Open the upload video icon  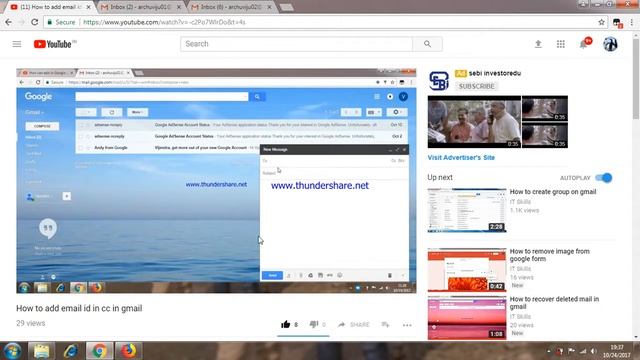(x=538, y=44)
